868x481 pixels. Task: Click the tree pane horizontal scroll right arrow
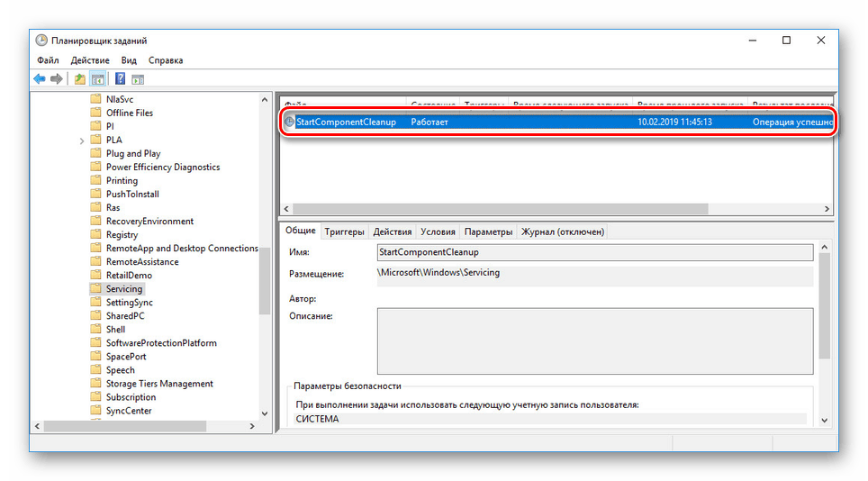click(252, 426)
